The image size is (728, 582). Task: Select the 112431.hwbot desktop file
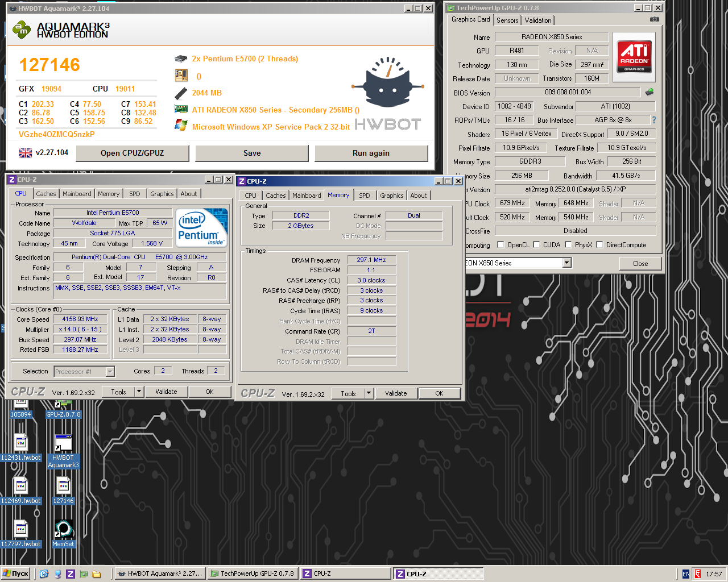pyautogui.click(x=21, y=447)
